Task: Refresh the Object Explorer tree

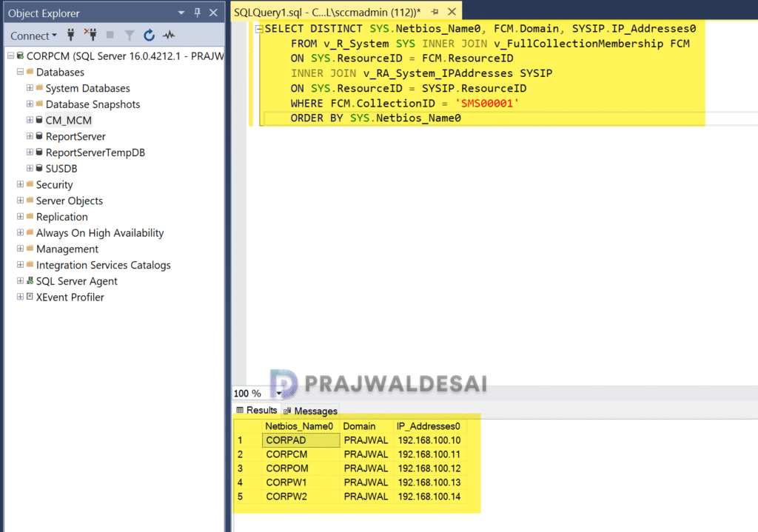Action: [x=150, y=36]
